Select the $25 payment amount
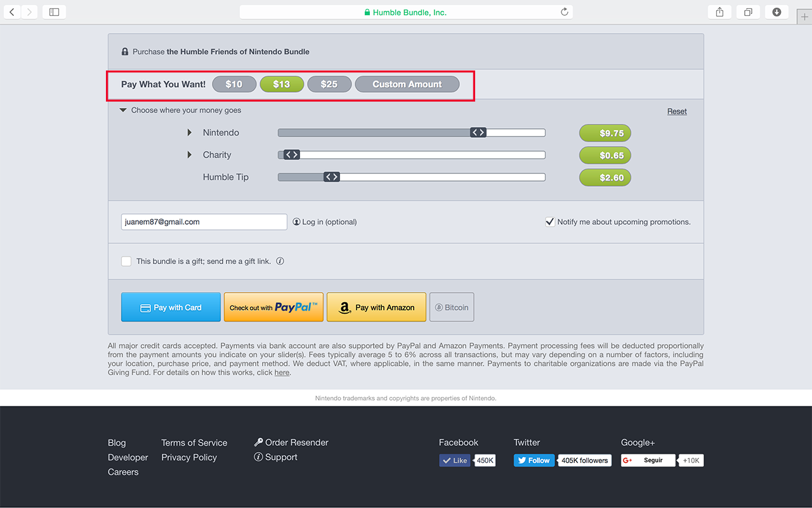Viewport: 812px width, 508px height. 329,84
